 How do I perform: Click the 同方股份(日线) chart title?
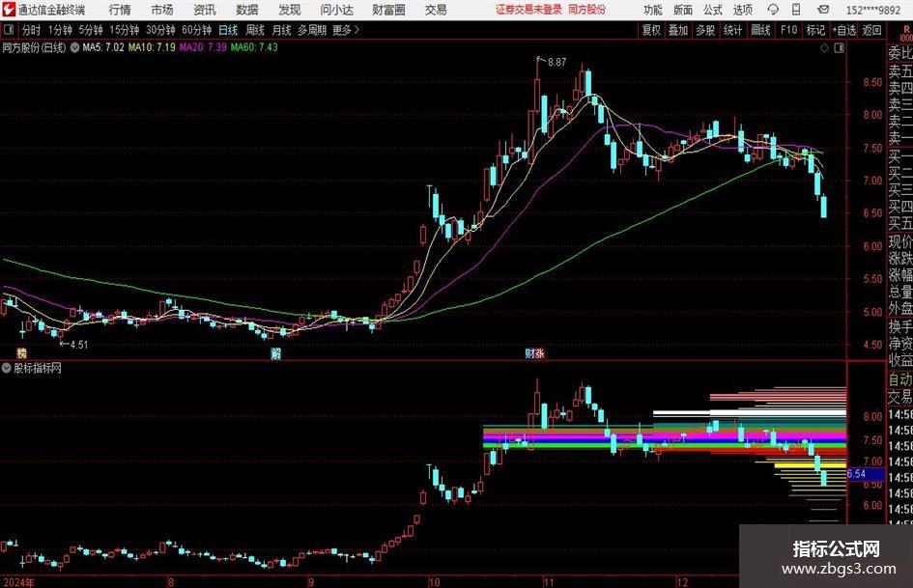(35, 47)
